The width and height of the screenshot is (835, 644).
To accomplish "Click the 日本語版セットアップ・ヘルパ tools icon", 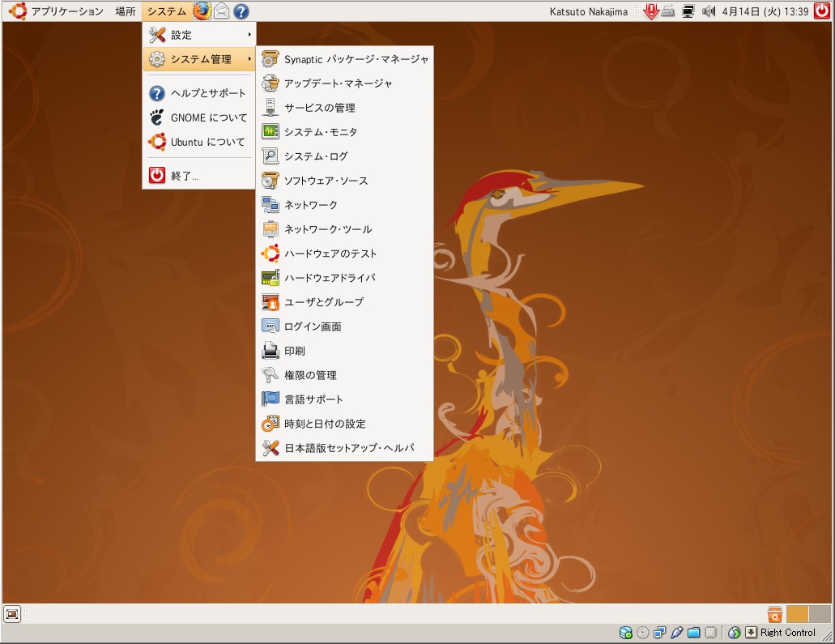I will point(271,448).
